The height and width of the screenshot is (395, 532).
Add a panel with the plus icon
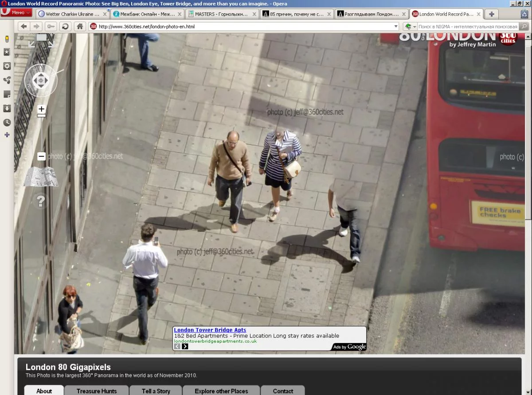coord(7,134)
